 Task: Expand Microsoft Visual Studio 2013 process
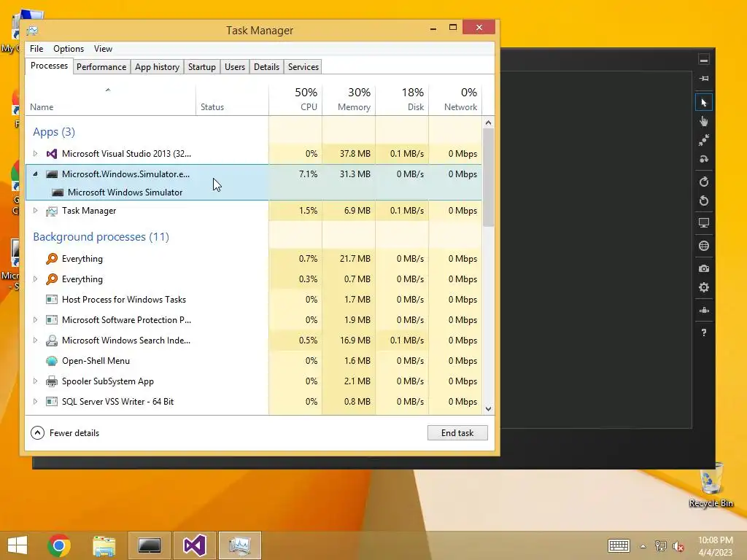click(x=35, y=153)
